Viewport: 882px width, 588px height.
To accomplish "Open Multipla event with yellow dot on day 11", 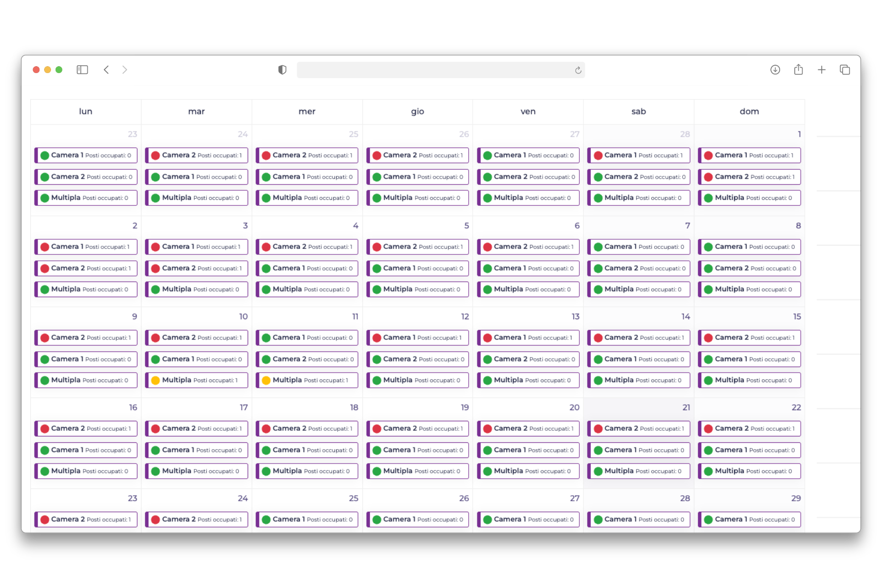I will point(307,380).
